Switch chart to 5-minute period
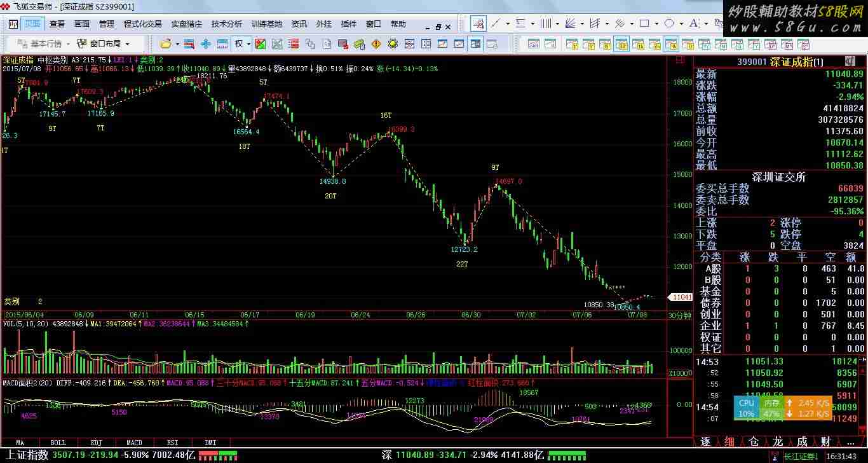The height and width of the screenshot is (463, 868). tap(588, 44)
